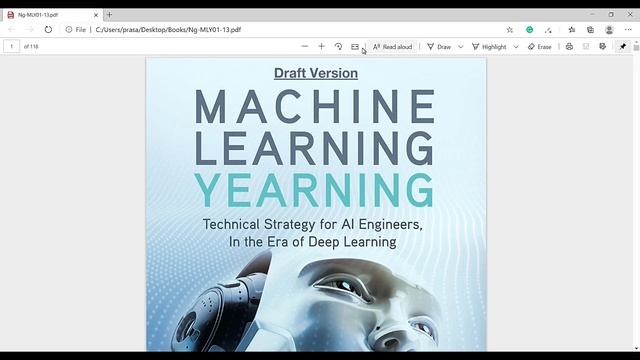Select the Erase tool
This screenshot has height=360, width=640.
[540, 47]
